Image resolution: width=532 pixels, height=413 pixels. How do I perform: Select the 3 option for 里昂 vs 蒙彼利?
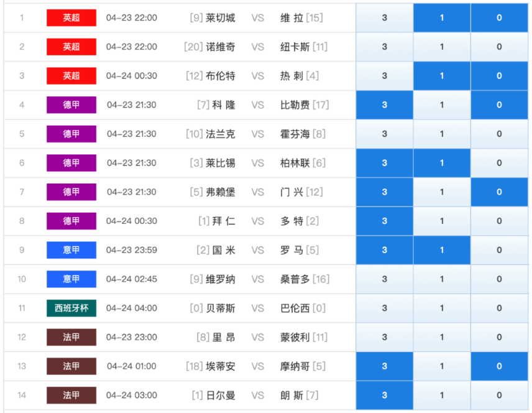pyautogui.click(x=385, y=337)
